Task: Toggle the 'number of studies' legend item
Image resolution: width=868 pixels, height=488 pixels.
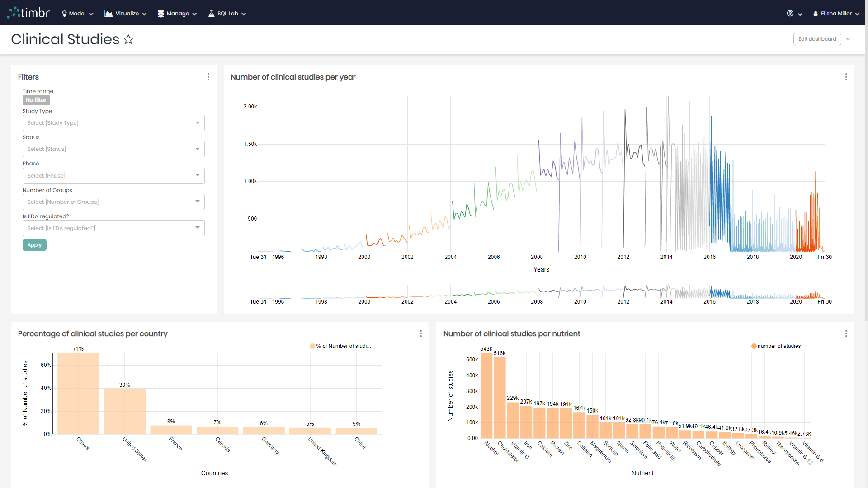Action: click(776, 346)
